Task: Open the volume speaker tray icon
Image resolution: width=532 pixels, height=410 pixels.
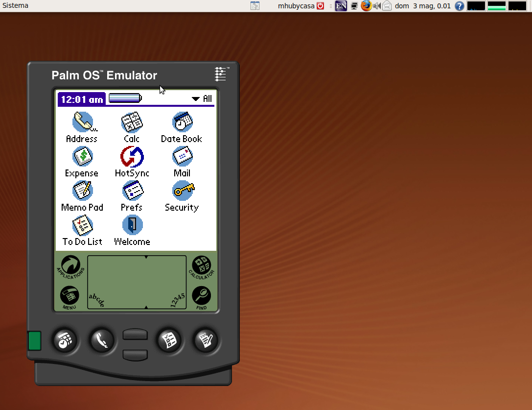Action: pos(377,6)
